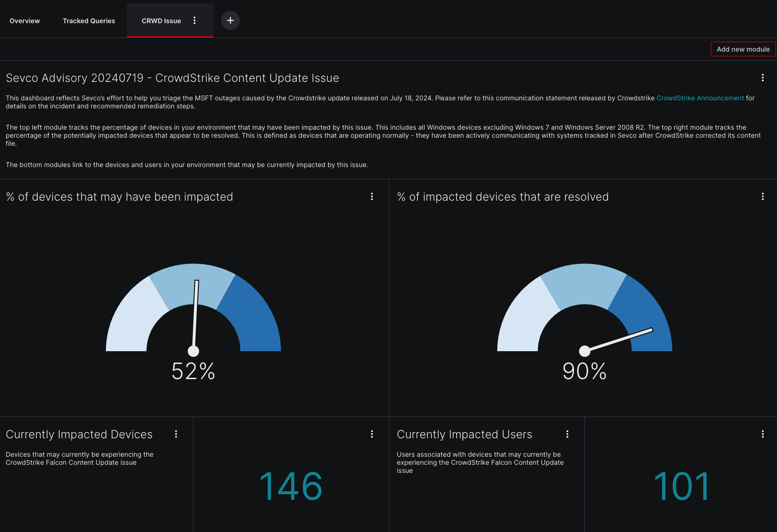The height and width of the screenshot is (532, 777).
Task: Open the CrowdStrike Announcement link
Action: 700,98
